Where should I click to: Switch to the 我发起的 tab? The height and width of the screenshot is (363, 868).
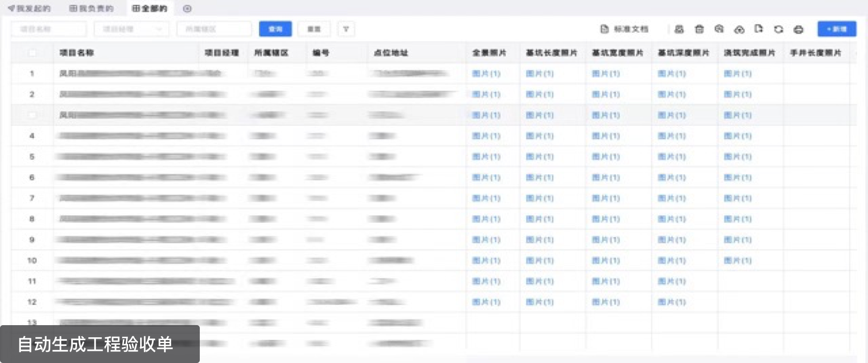pyautogui.click(x=29, y=8)
